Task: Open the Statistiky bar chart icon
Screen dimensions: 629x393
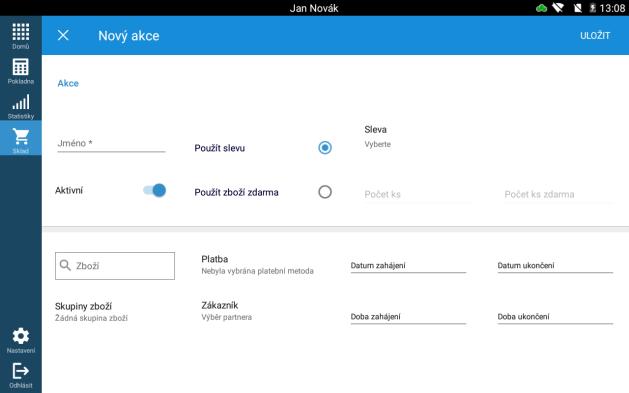Action: pos(20,102)
